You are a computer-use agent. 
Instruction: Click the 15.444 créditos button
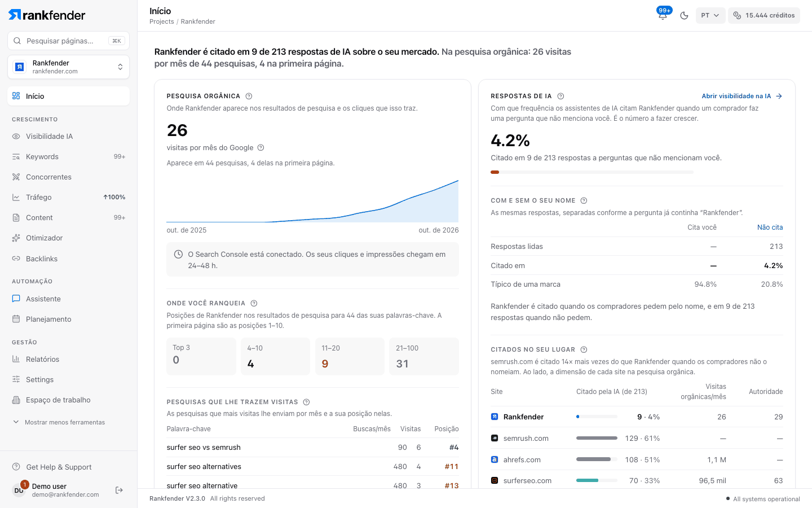click(x=764, y=15)
